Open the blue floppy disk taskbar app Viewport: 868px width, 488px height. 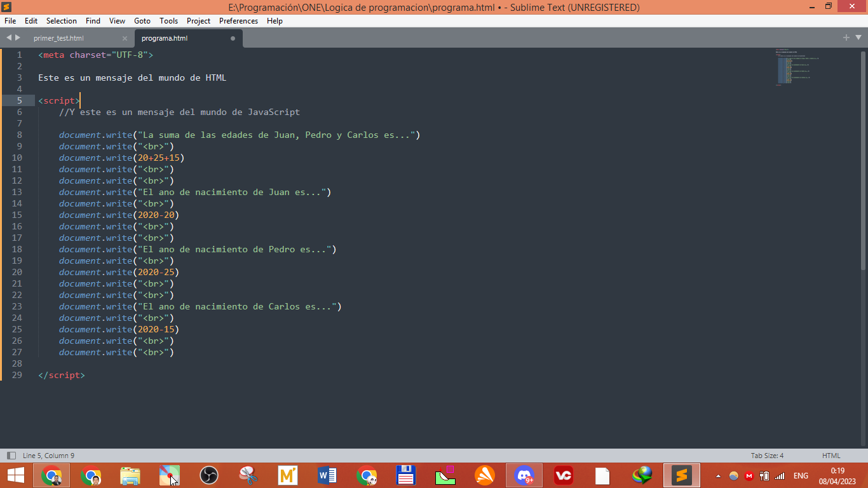[x=406, y=475]
